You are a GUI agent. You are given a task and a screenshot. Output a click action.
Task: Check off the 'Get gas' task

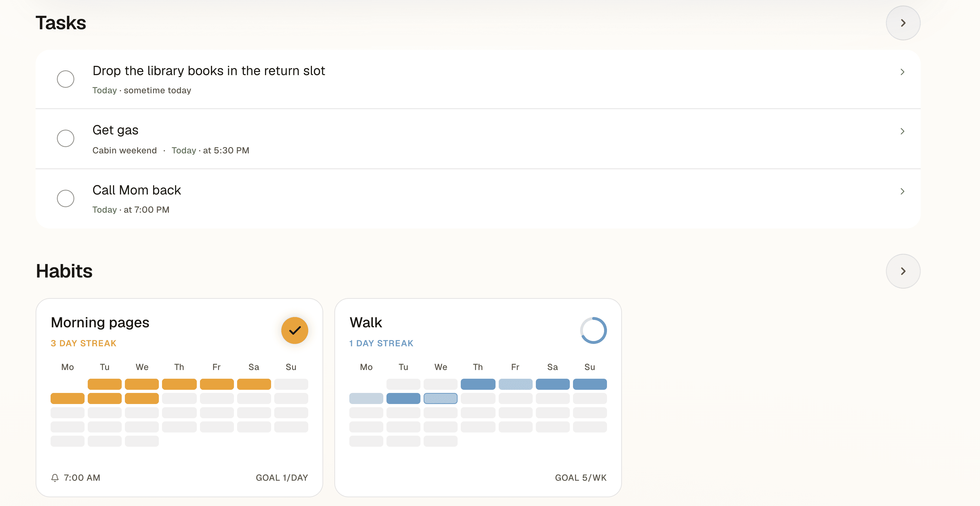coord(65,138)
